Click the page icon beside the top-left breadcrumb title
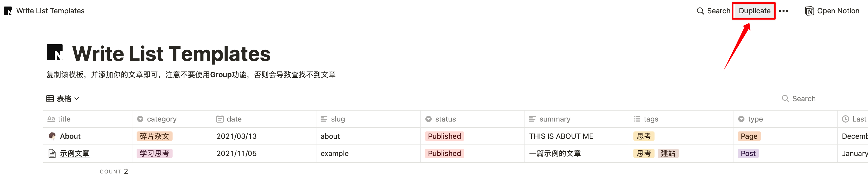Screen dimensions: 868x181 tap(8, 11)
